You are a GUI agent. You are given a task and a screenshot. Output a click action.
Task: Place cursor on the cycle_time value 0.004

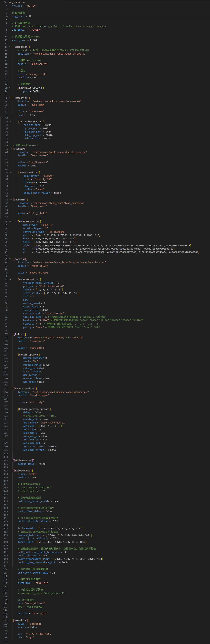pyautogui.click(x=33, y=40)
